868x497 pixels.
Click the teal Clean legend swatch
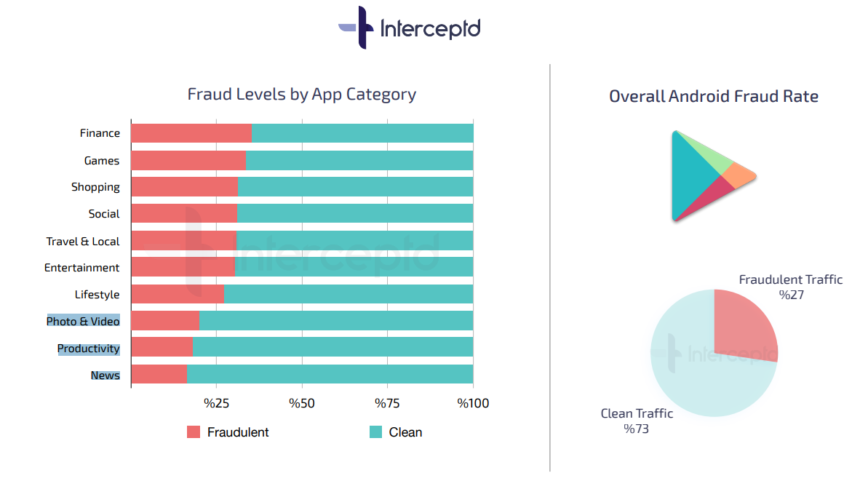pyautogui.click(x=375, y=432)
